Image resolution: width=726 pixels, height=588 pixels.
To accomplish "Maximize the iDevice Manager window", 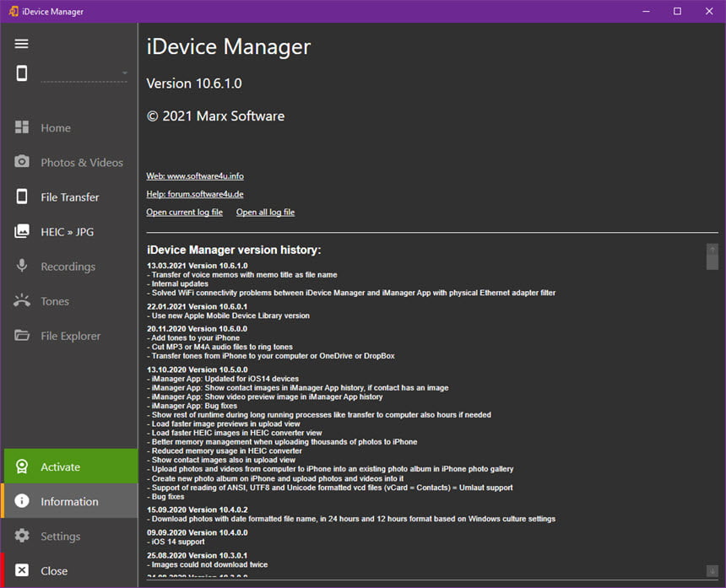I will point(677,11).
